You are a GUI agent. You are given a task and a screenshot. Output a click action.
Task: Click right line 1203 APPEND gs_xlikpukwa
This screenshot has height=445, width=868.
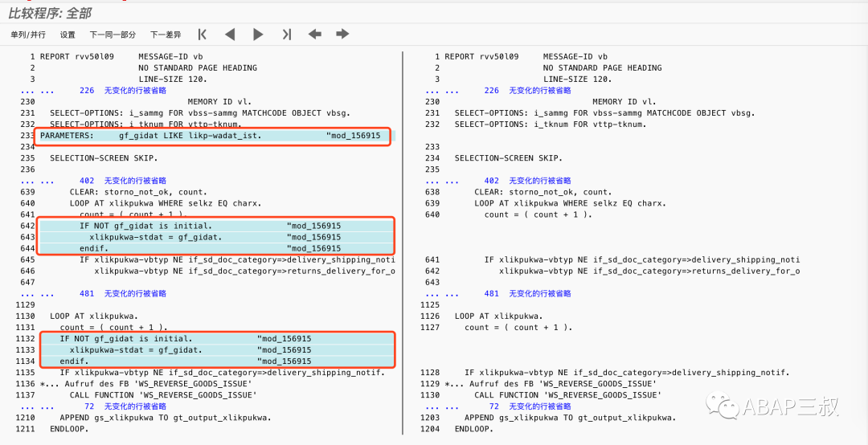point(570,418)
